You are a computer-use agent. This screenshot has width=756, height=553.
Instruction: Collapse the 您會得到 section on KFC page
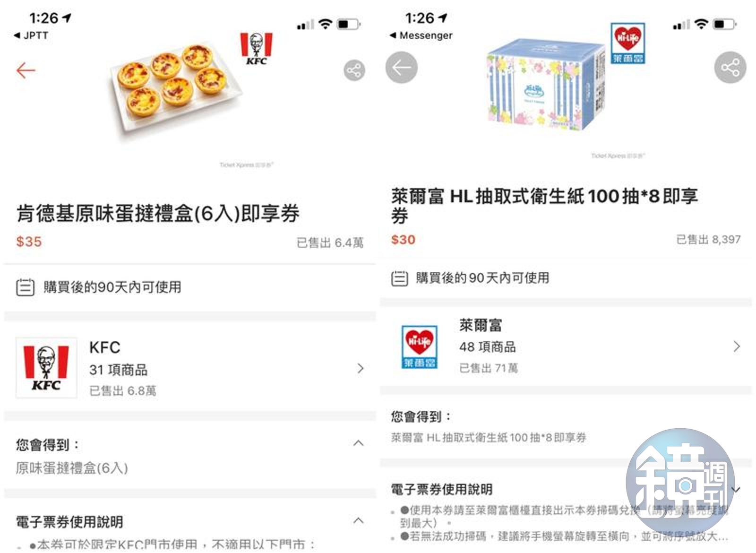click(359, 443)
